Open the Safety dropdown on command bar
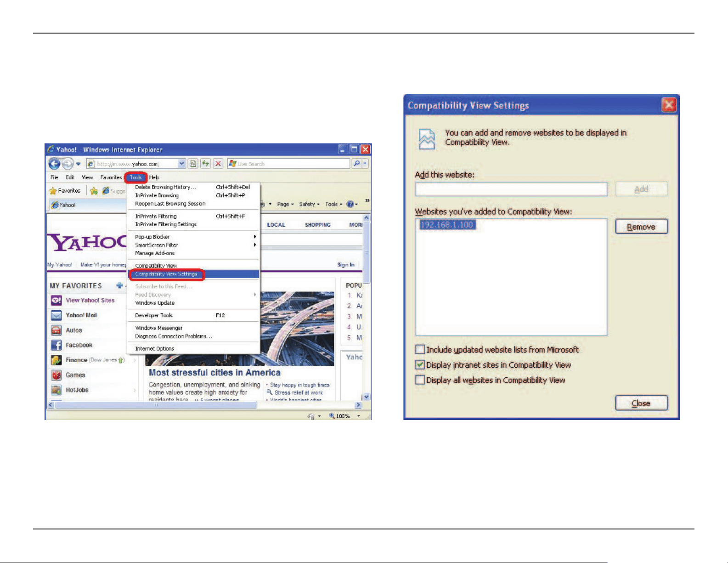 click(x=309, y=205)
